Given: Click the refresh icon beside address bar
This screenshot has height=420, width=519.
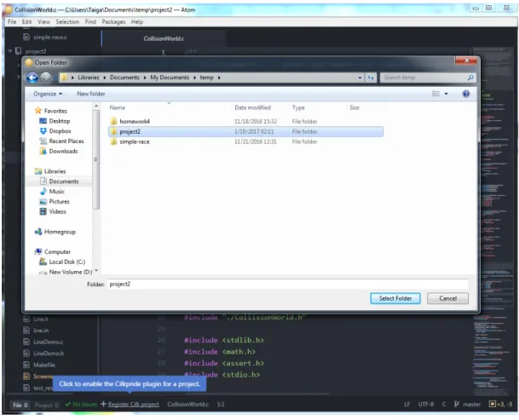Looking at the screenshot, I should tap(371, 78).
